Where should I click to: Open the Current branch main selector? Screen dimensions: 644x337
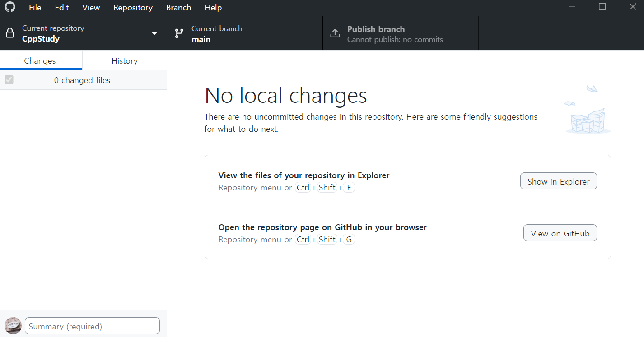pos(245,33)
